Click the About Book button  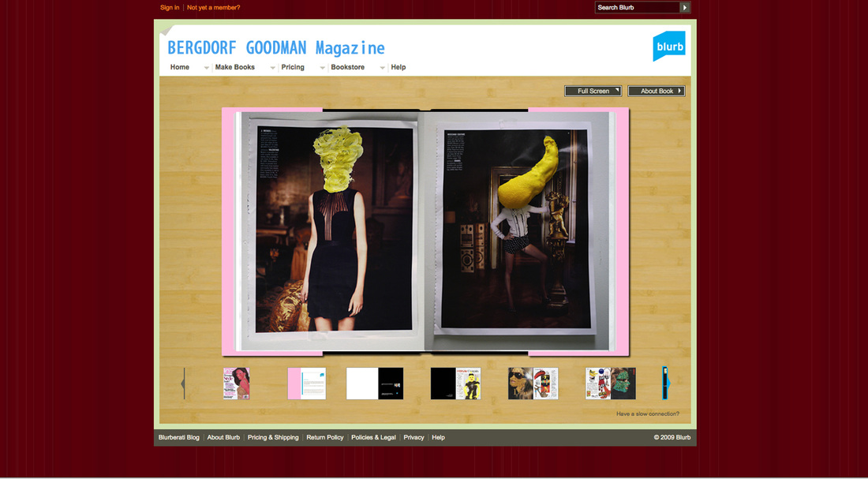657,91
